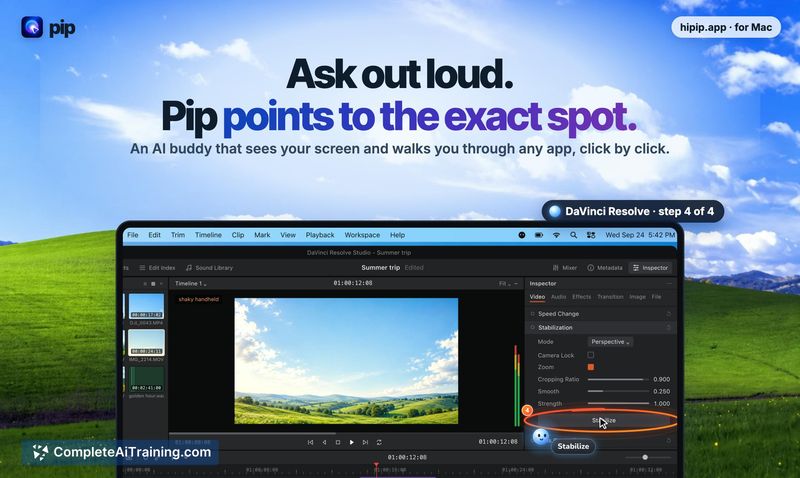Open the Mark menu
The height and width of the screenshot is (478, 800).
pyautogui.click(x=262, y=235)
